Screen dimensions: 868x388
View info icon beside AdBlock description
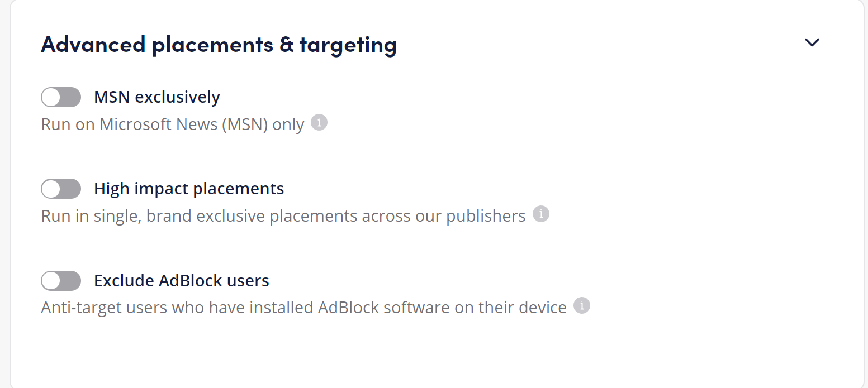pyautogui.click(x=582, y=306)
